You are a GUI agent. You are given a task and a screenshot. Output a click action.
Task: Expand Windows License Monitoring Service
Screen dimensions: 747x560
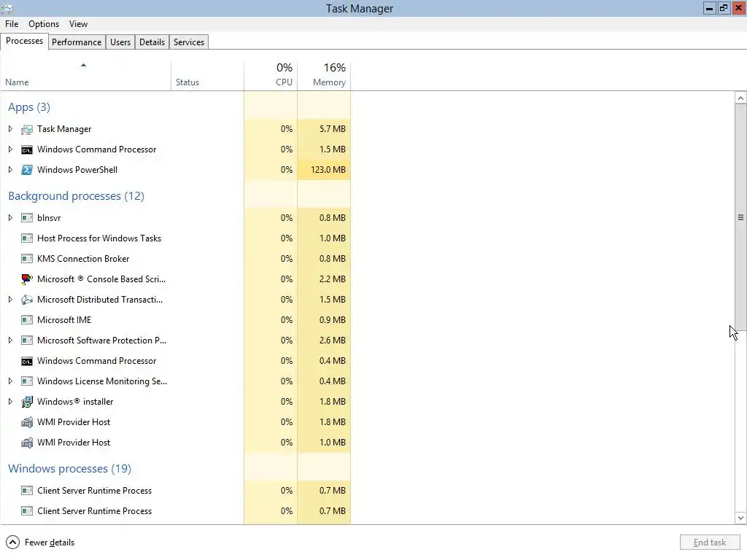pyautogui.click(x=10, y=381)
